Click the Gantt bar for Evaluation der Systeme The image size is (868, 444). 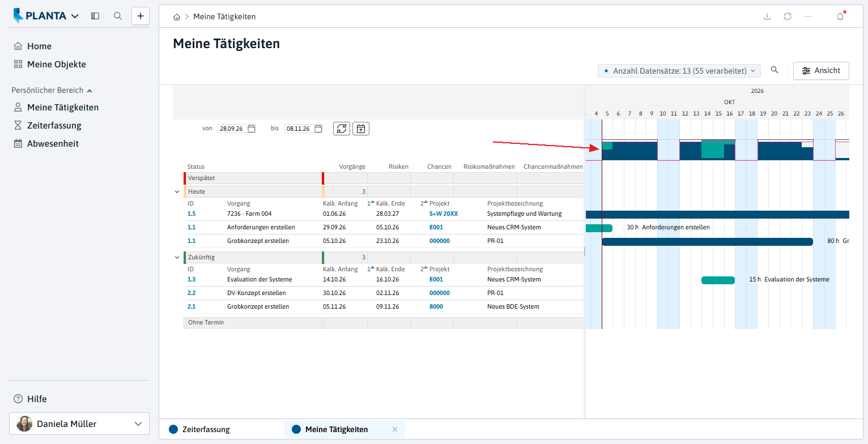tap(718, 280)
